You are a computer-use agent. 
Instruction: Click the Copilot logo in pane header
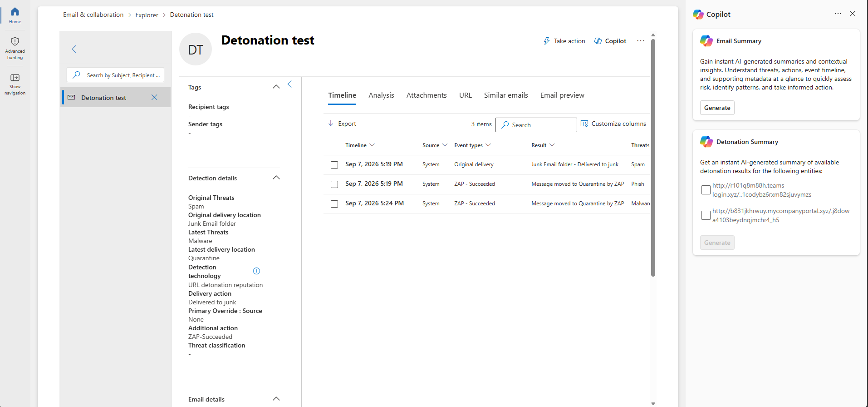698,15
